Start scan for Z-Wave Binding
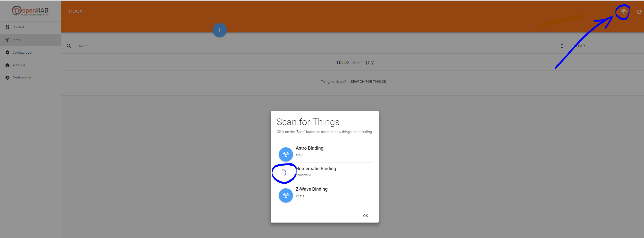This screenshot has height=238, width=644. pyautogui.click(x=286, y=195)
